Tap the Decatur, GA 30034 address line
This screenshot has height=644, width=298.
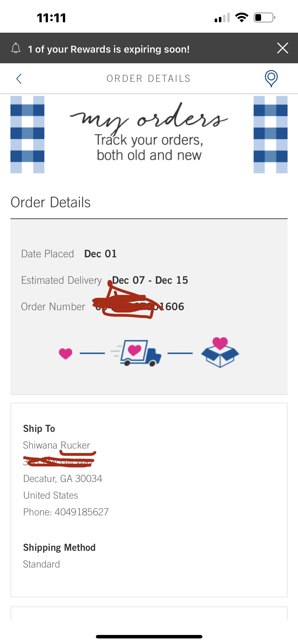tap(63, 478)
